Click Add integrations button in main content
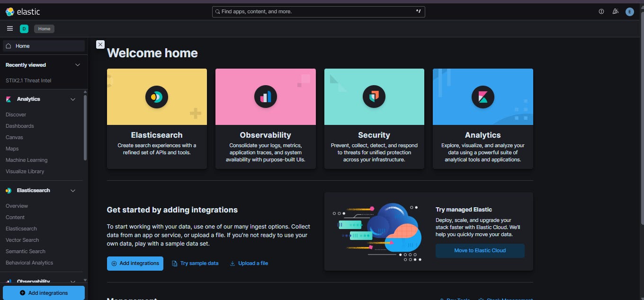 pos(135,264)
